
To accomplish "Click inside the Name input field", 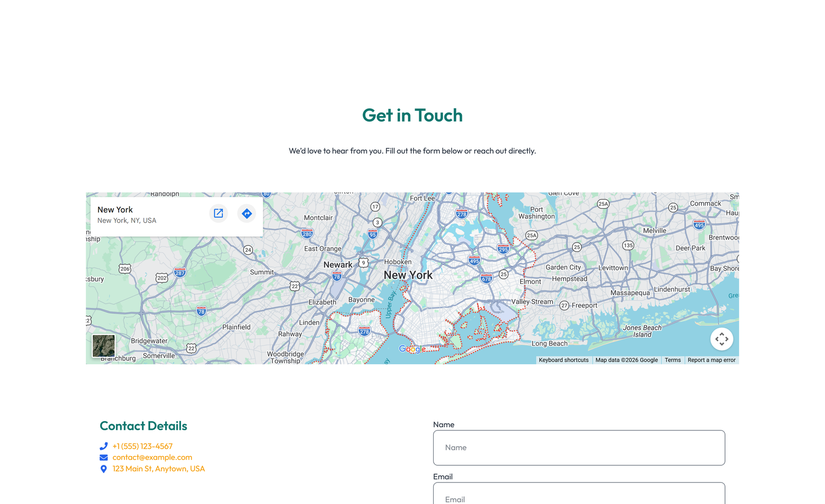I will 579,447.
